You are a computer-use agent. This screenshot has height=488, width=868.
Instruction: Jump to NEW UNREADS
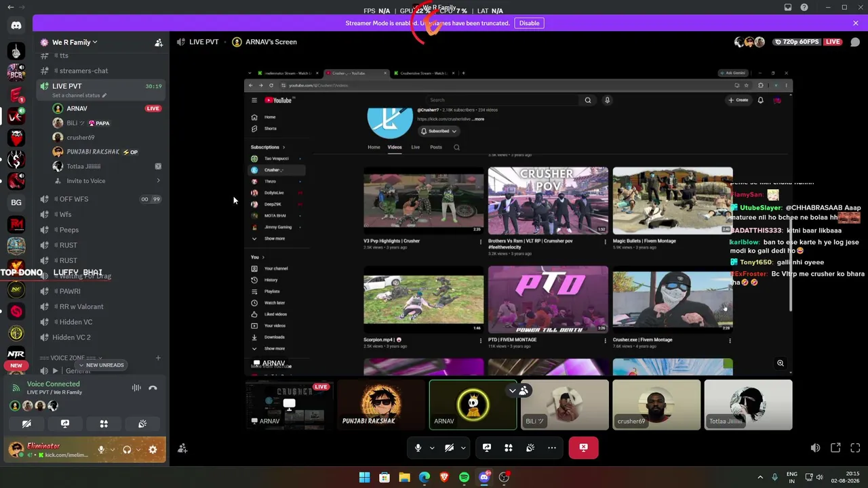tap(102, 365)
